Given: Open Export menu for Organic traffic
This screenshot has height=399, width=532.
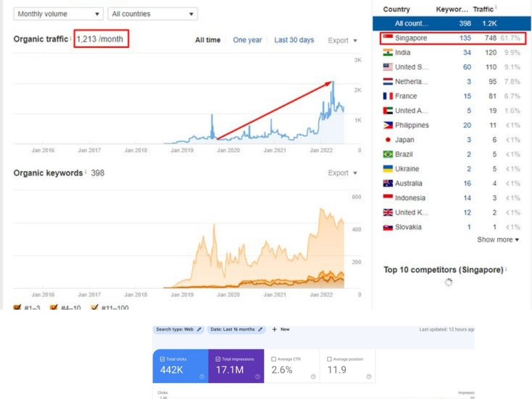Looking at the screenshot, I should (342, 40).
